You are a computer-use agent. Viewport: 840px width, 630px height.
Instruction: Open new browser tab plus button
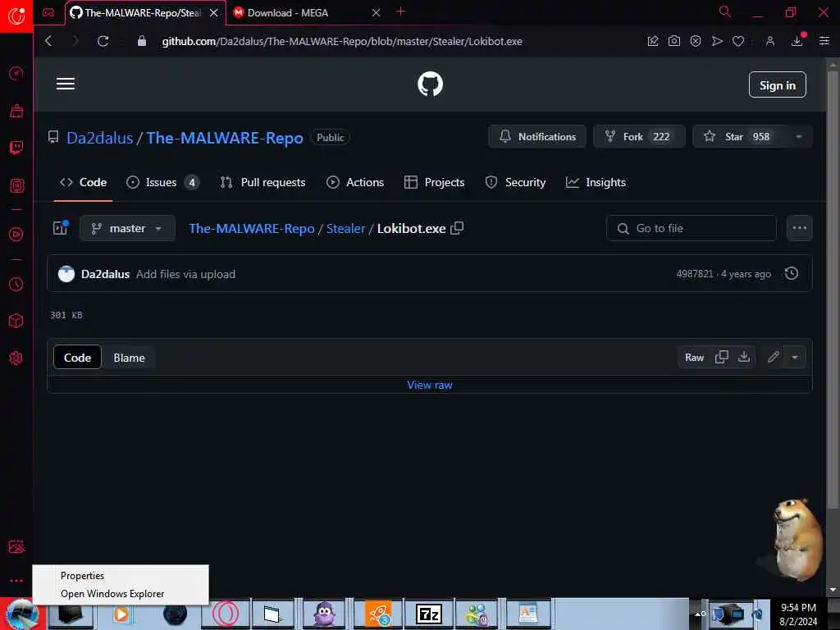tap(400, 11)
